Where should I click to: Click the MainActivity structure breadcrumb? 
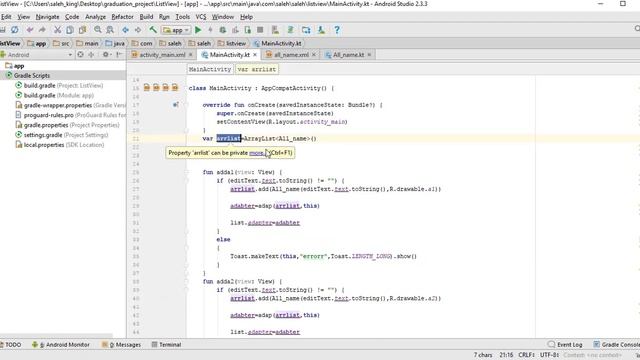[x=210, y=69]
